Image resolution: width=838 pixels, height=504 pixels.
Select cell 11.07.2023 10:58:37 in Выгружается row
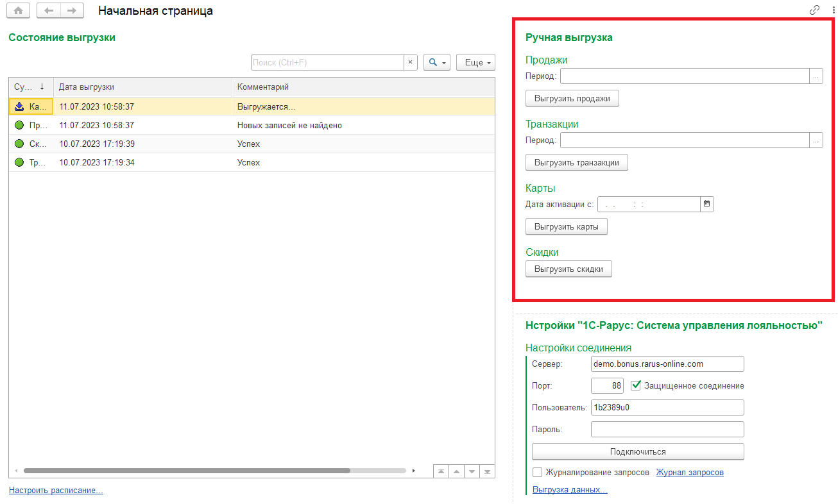[142, 106]
